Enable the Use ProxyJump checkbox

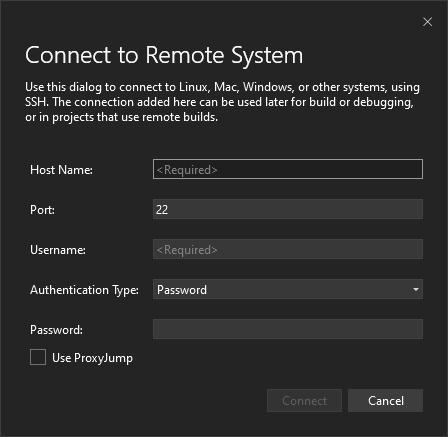tap(38, 357)
